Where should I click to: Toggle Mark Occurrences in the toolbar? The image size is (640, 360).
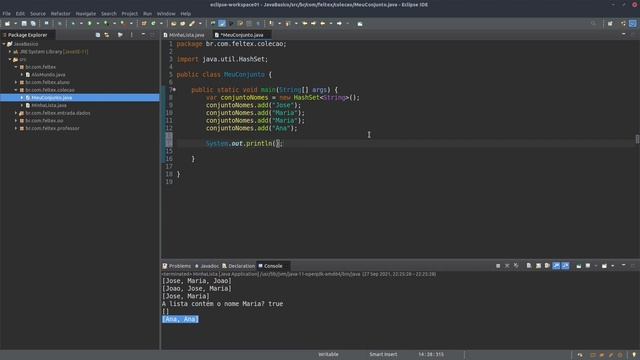pyautogui.click(x=222, y=24)
